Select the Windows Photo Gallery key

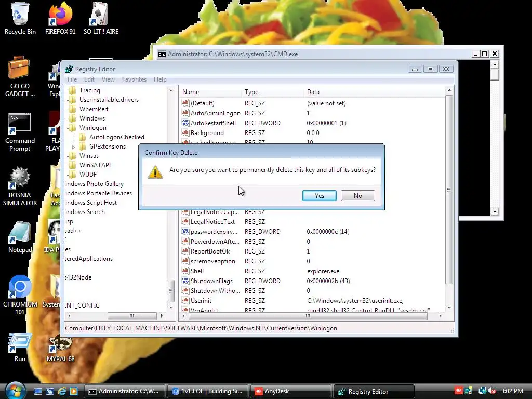(x=94, y=184)
